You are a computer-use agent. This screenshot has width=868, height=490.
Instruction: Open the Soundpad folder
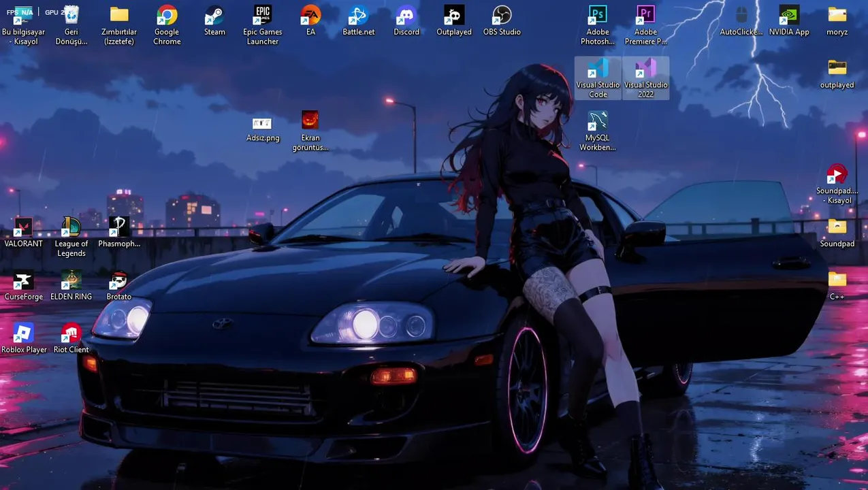click(x=837, y=233)
